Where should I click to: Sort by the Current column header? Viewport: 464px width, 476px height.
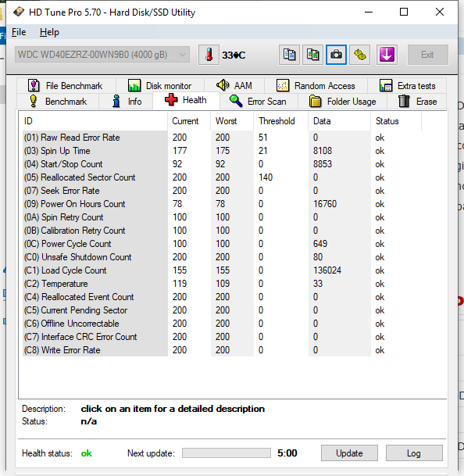(189, 121)
